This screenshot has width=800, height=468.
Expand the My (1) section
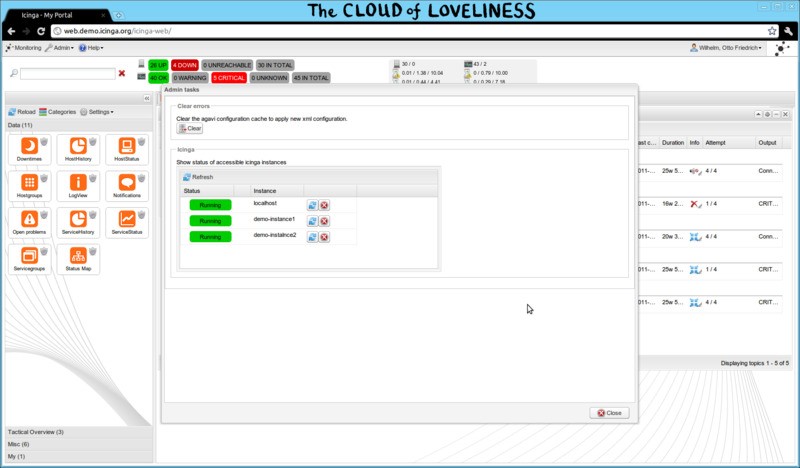[79, 457]
